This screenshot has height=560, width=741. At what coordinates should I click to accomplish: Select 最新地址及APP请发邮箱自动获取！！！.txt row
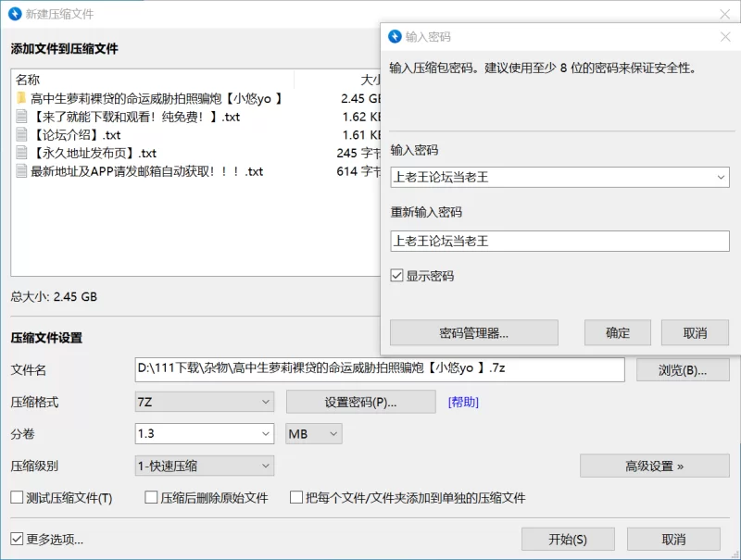coord(196,171)
